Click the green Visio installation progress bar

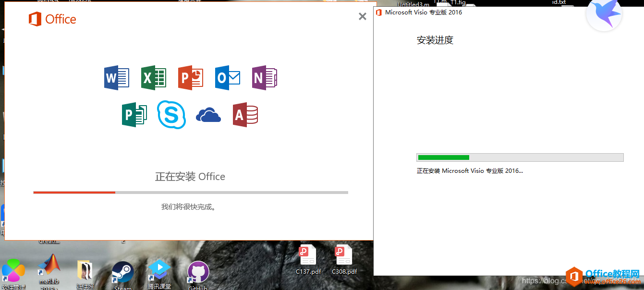coord(520,157)
